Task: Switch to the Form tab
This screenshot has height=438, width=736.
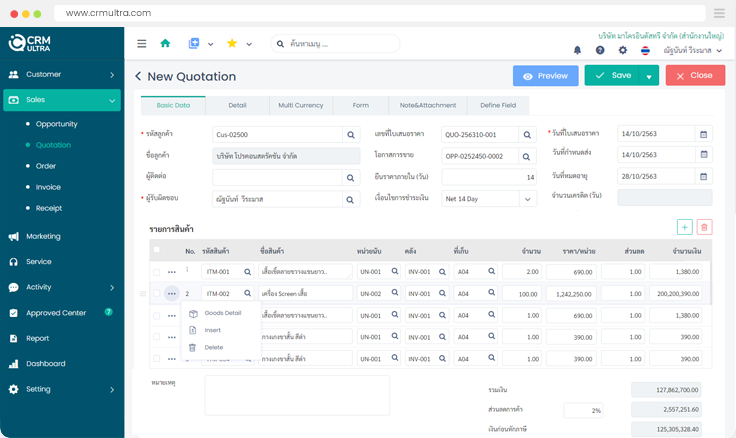Action: pos(361,106)
